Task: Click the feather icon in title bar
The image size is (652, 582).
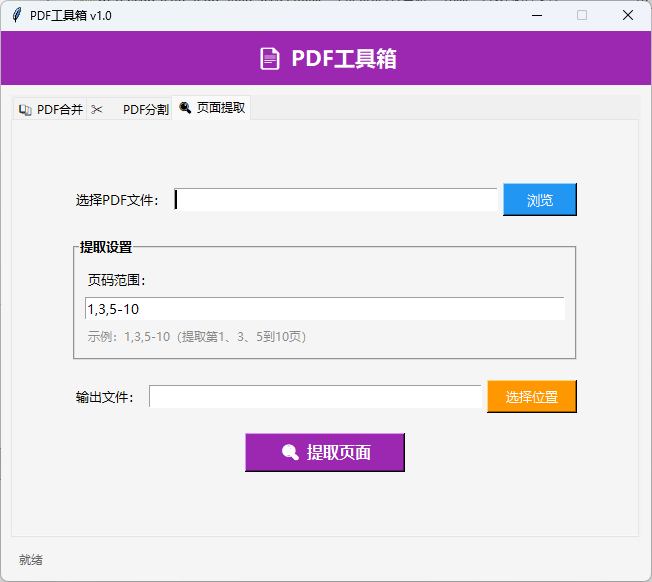Action: (x=17, y=15)
